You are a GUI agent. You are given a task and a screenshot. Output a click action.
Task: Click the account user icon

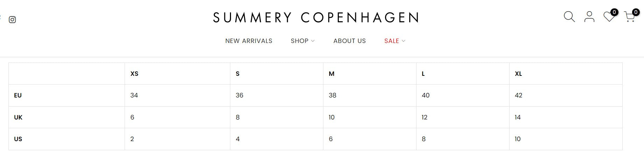[589, 17]
